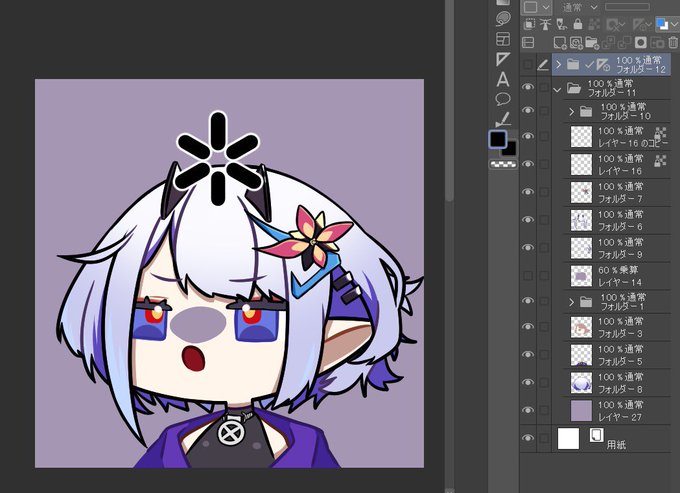Select the frame border tool
The width and height of the screenshot is (680, 493).
[x=503, y=39]
